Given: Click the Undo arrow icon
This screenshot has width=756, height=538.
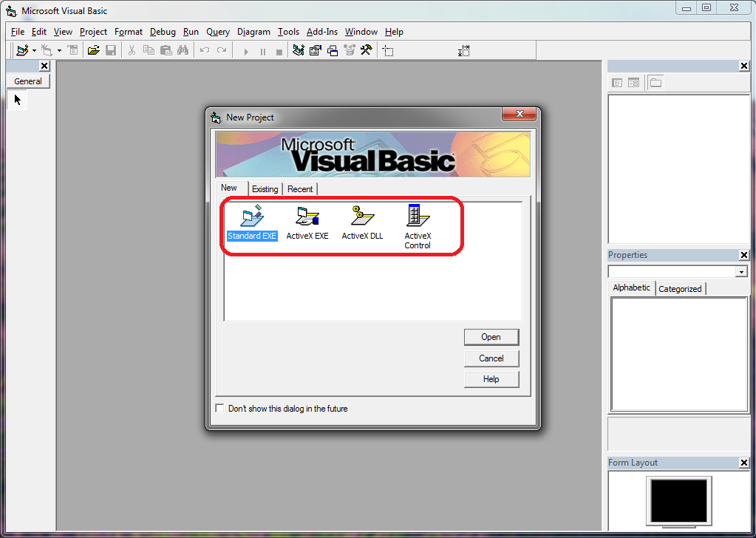Looking at the screenshot, I should (x=205, y=50).
